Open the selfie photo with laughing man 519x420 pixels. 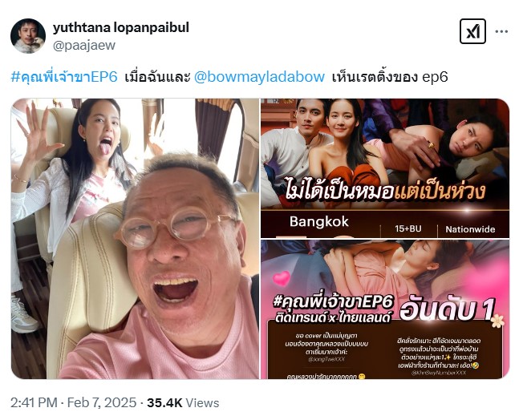pyautogui.click(x=135, y=238)
